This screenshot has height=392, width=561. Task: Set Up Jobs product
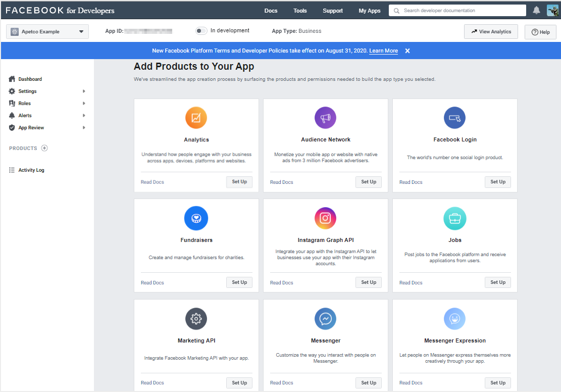[498, 282]
